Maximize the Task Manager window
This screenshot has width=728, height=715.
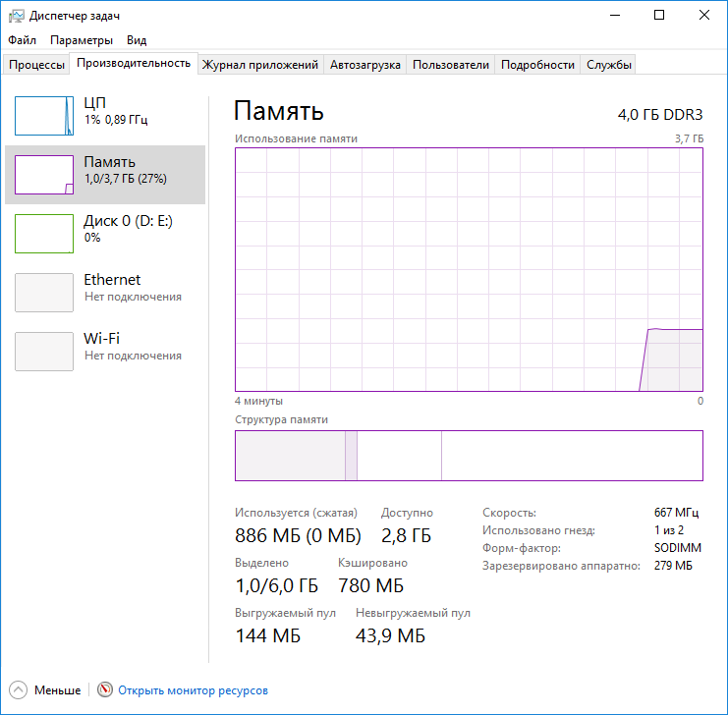[659, 16]
